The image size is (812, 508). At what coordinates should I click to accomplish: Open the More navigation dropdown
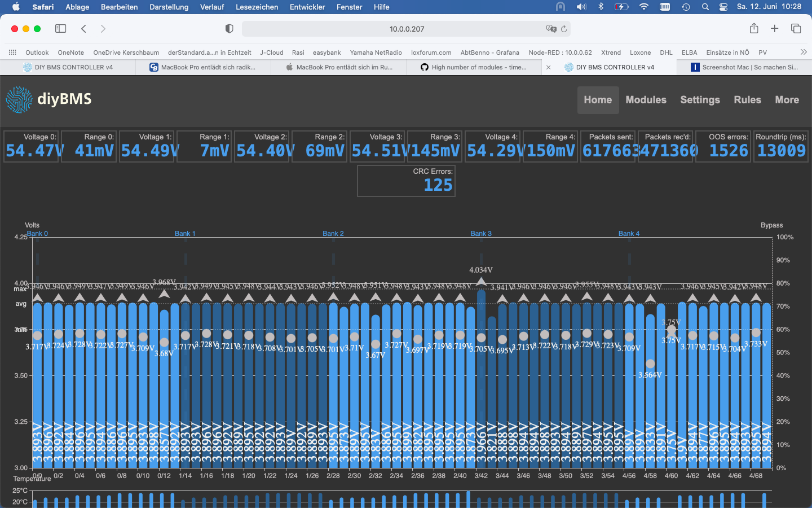(787, 100)
